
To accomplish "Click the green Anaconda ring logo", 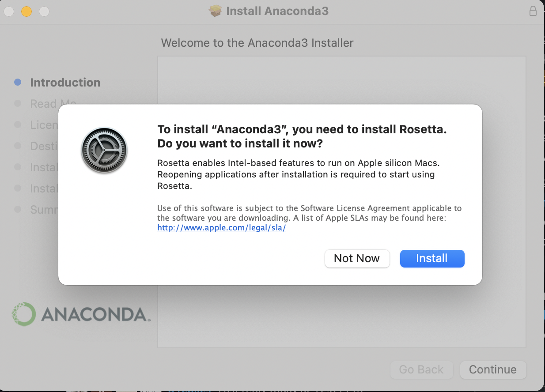I will [x=23, y=314].
